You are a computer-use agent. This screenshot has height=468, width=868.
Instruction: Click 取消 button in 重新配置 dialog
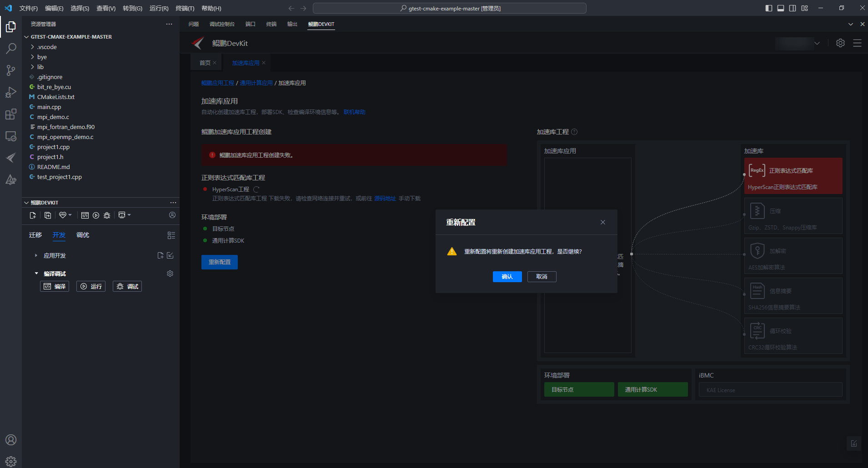tap(542, 277)
